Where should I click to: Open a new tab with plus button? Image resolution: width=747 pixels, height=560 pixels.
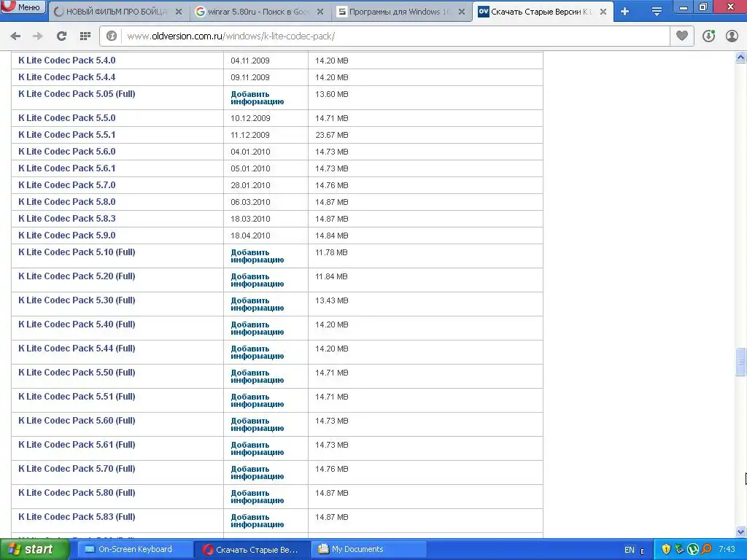pos(625,12)
